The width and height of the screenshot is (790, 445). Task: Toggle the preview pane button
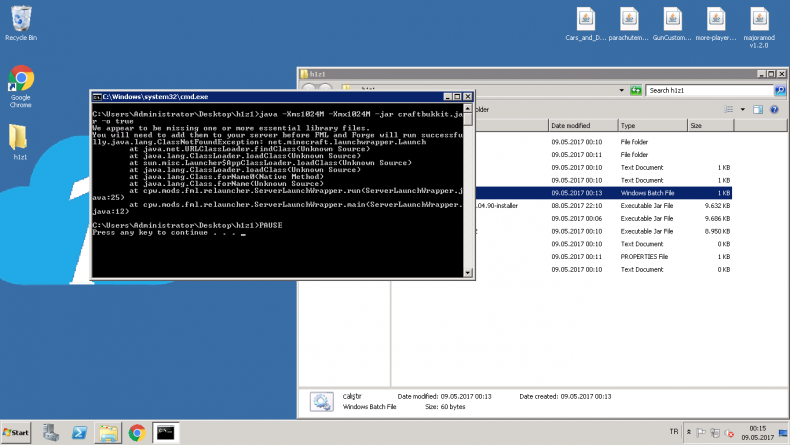(x=758, y=109)
